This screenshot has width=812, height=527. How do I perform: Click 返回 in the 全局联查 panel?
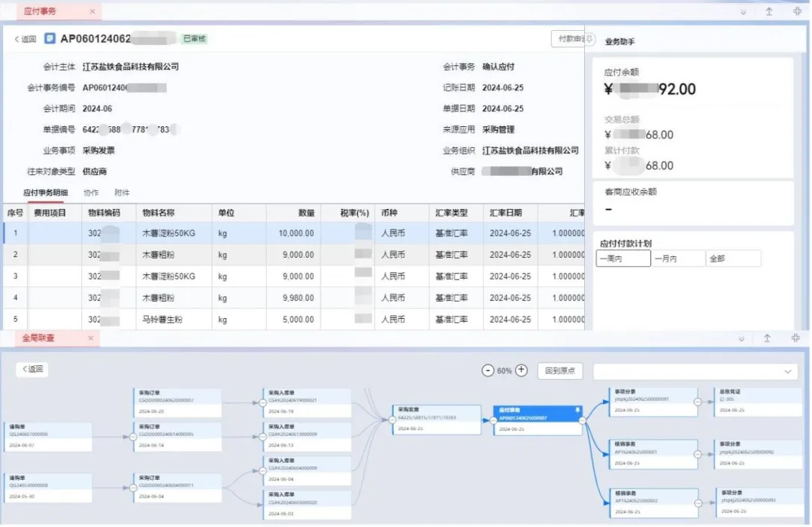32,369
